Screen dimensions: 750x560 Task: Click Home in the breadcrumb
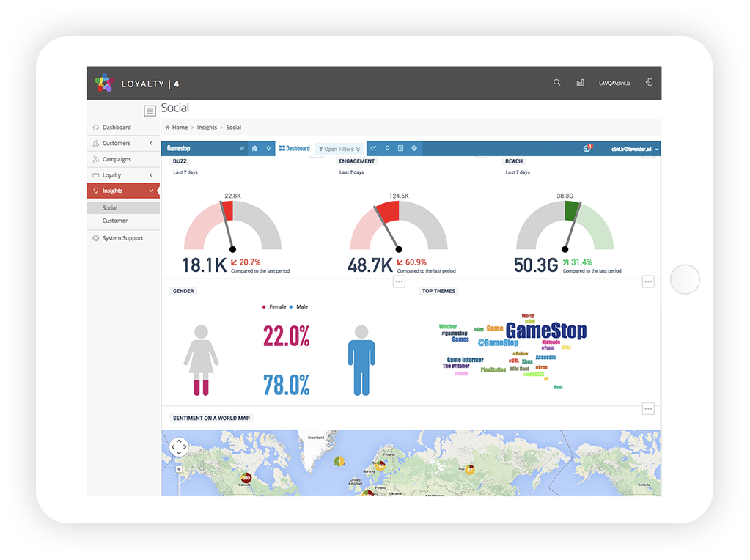pos(180,128)
